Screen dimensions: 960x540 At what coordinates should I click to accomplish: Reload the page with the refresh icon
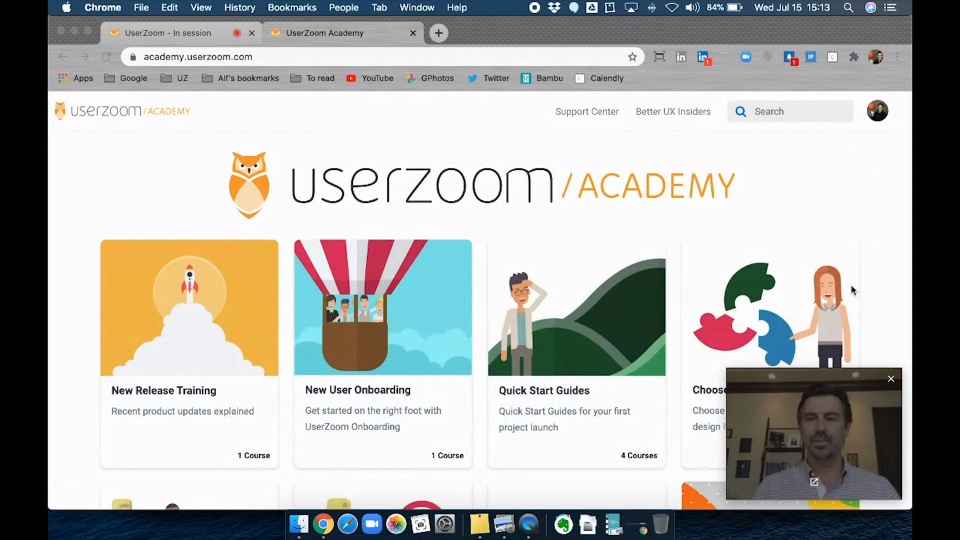pyautogui.click(x=106, y=57)
